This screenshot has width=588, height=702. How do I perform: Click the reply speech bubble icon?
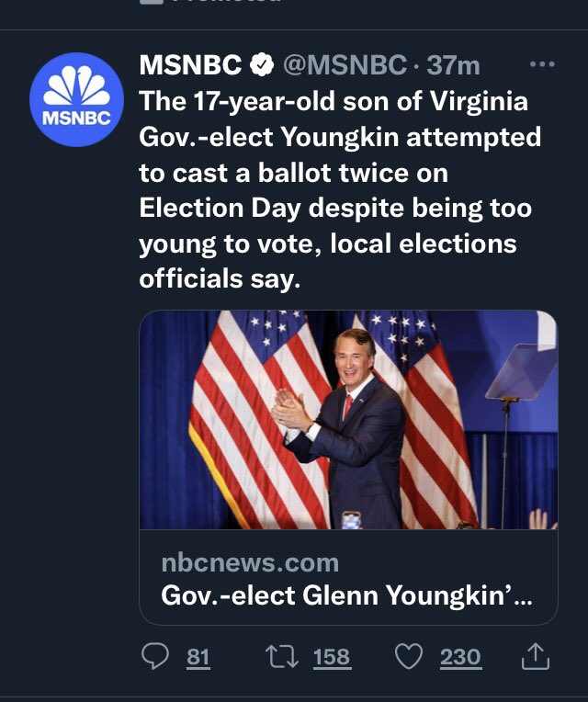coord(155,656)
